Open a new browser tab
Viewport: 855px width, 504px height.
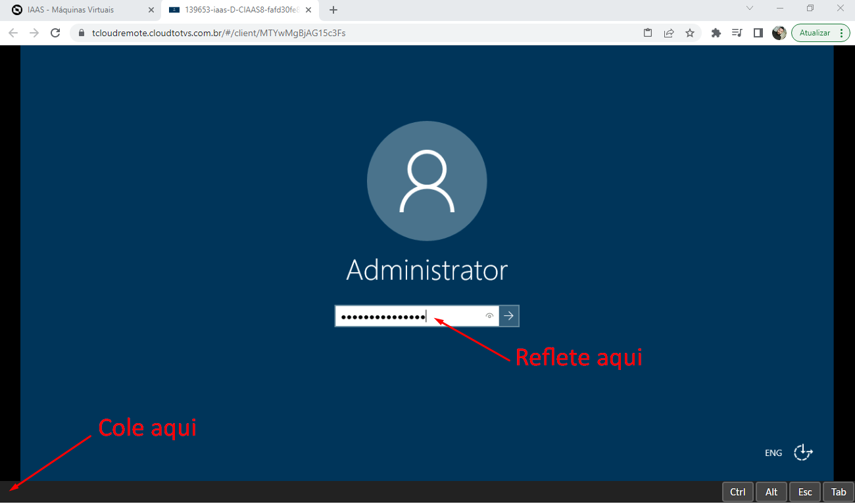click(x=333, y=10)
